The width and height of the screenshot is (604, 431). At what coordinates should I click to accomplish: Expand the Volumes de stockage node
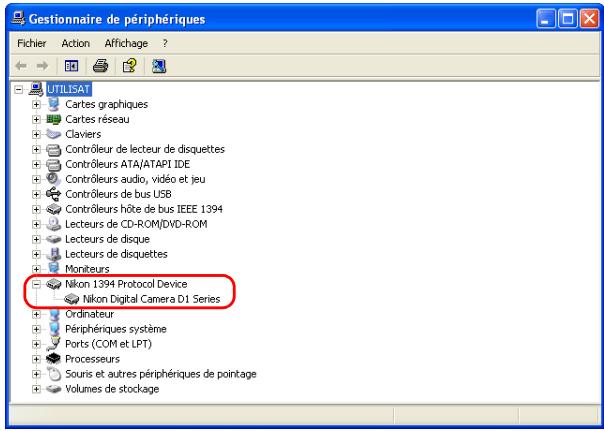(36, 389)
